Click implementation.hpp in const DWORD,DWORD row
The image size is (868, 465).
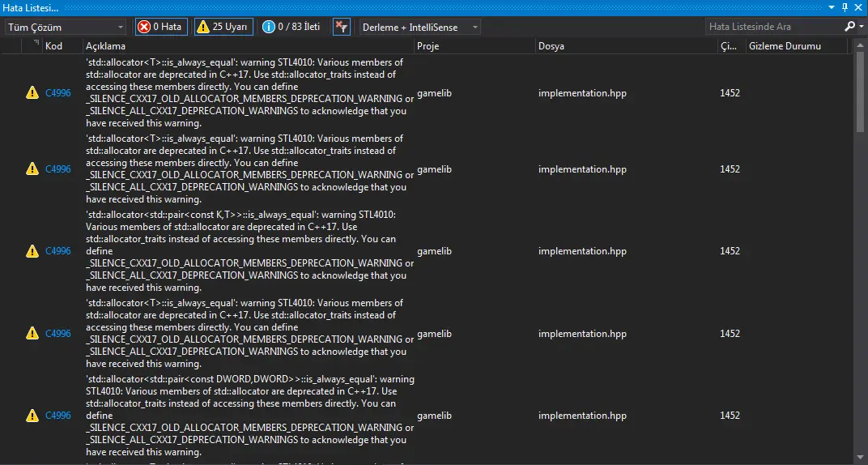click(582, 415)
